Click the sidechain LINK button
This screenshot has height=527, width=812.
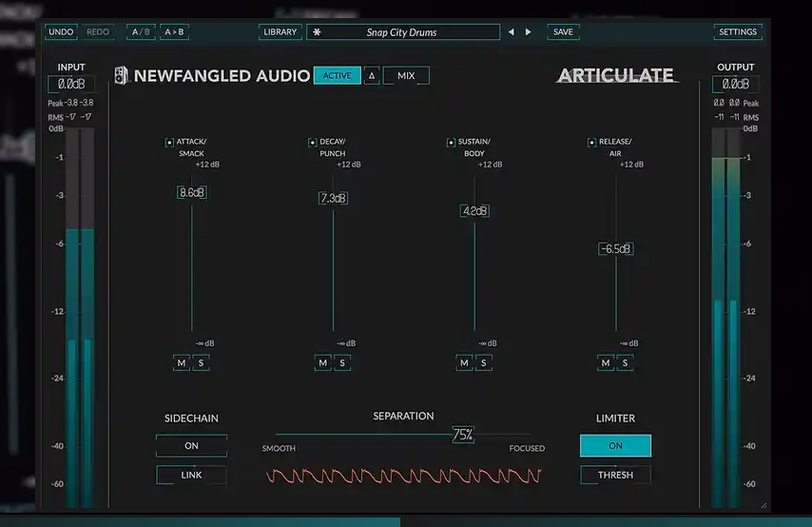192,476
